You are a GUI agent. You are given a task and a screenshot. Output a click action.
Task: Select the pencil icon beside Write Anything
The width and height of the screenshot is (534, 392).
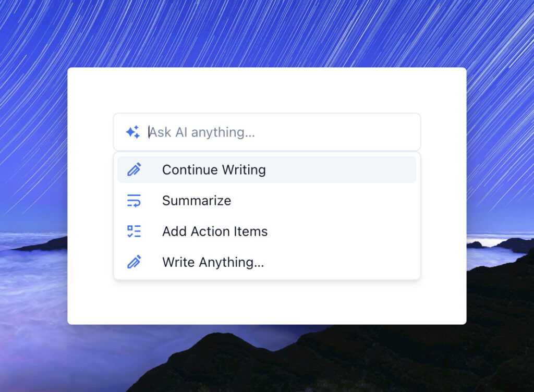point(134,262)
